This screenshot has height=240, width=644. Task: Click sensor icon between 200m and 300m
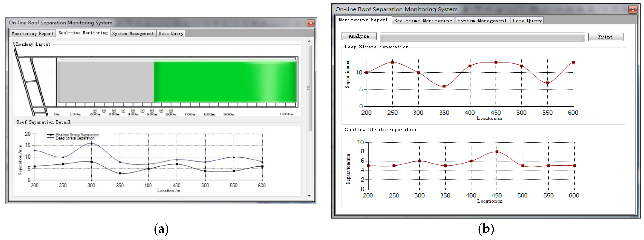(104, 111)
